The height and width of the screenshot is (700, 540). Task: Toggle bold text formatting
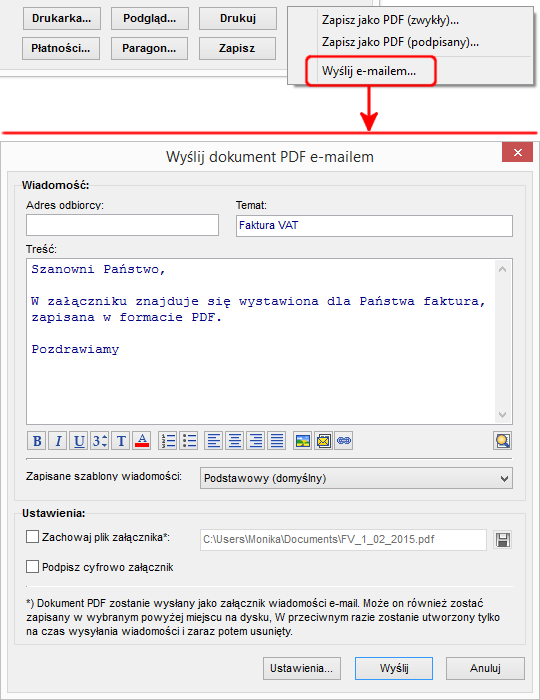[37, 441]
